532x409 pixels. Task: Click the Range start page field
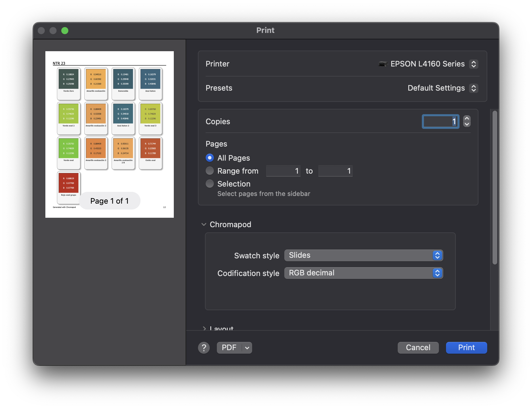(283, 171)
